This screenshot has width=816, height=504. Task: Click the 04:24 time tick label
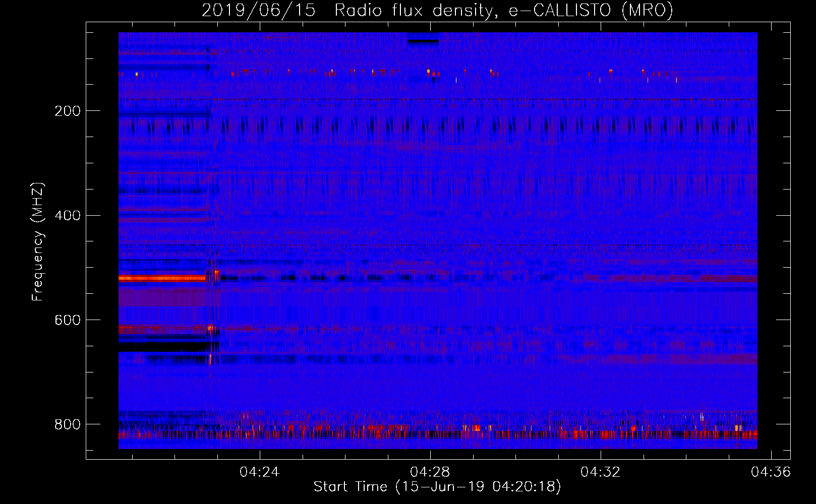point(259,472)
